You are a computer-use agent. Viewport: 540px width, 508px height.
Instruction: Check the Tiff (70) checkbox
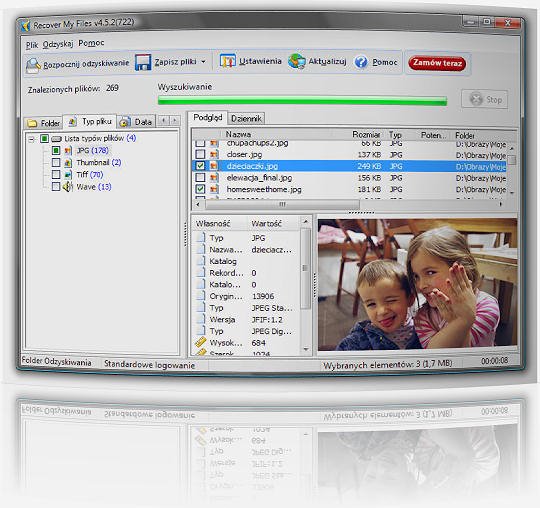pyautogui.click(x=56, y=175)
